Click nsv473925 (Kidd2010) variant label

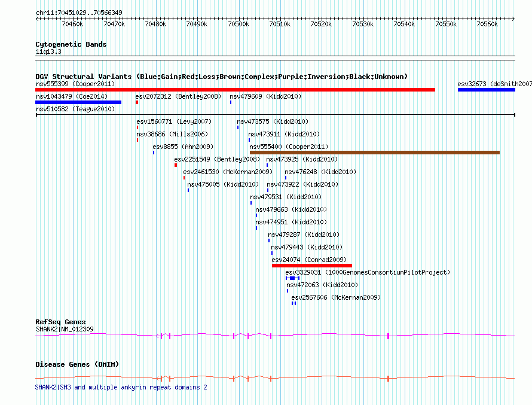click(x=302, y=159)
